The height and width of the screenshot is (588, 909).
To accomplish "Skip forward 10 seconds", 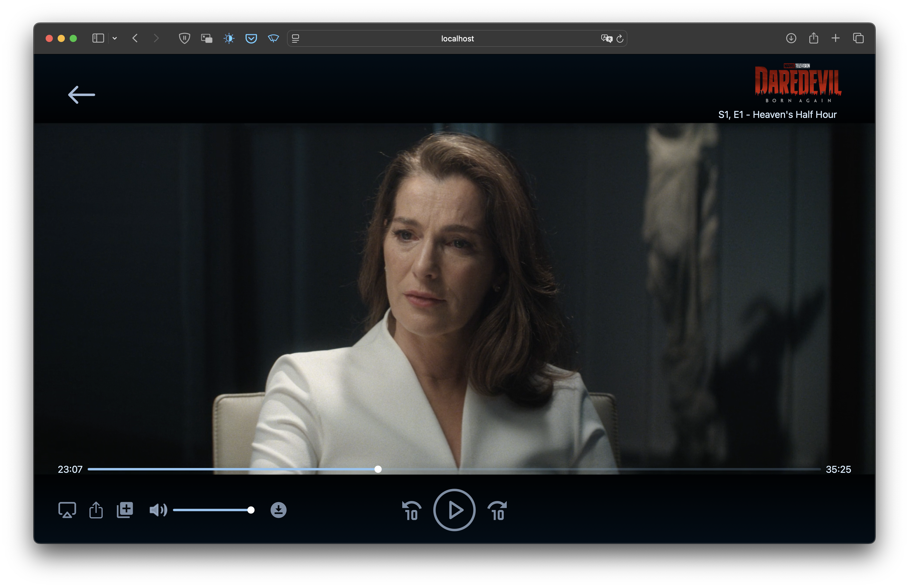I will click(x=497, y=511).
